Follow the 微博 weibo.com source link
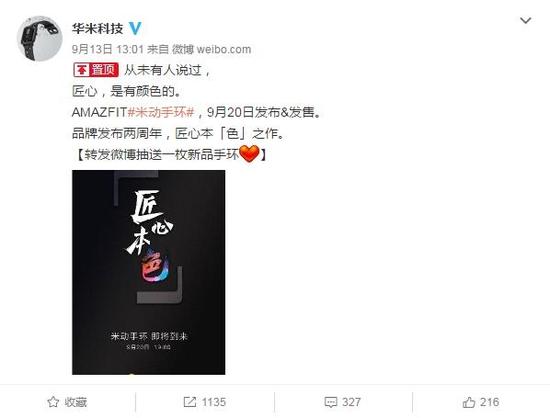The height and width of the screenshot is (418, 550). coord(211,49)
